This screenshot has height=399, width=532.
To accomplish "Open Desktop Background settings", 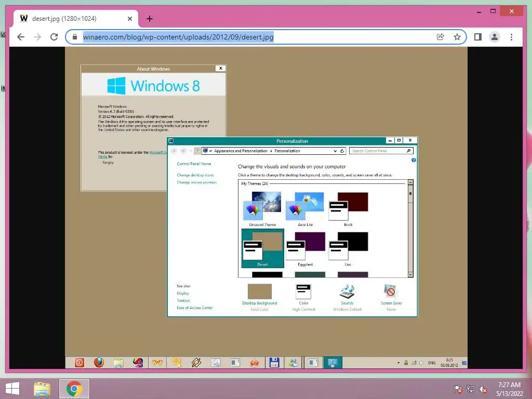I will [x=260, y=297].
